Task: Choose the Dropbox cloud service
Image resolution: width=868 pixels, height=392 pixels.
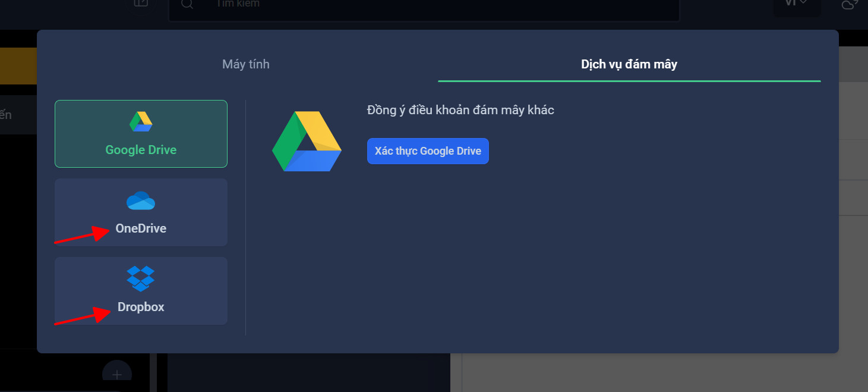Action: [141, 291]
